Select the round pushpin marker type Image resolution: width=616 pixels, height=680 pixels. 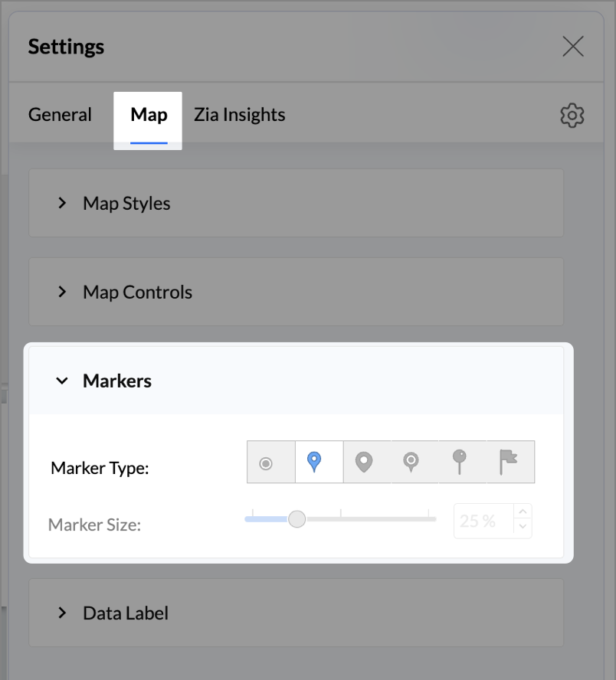pos(459,462)
